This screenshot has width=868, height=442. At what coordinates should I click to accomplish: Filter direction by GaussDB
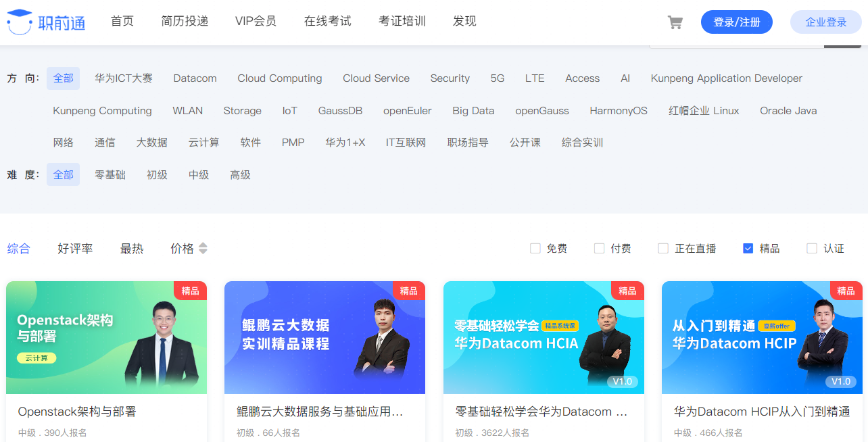click(x=340, y=111)
